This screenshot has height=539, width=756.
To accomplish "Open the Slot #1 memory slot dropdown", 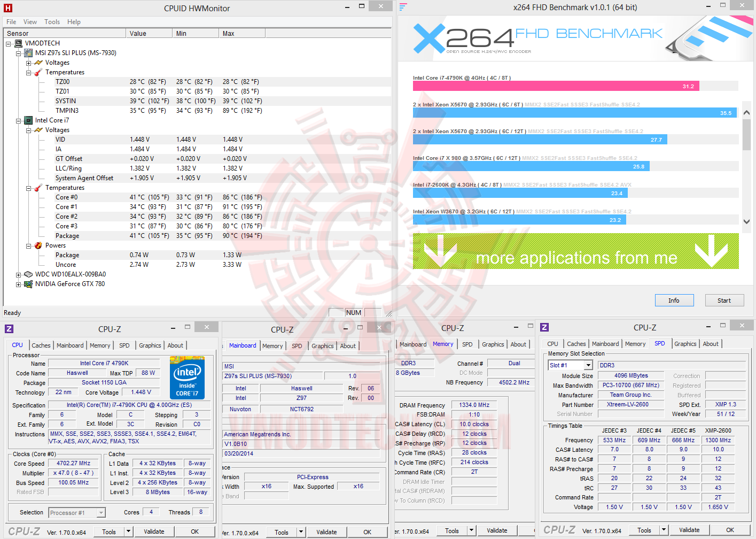I will pyautogui.click(x=588, y=365).
